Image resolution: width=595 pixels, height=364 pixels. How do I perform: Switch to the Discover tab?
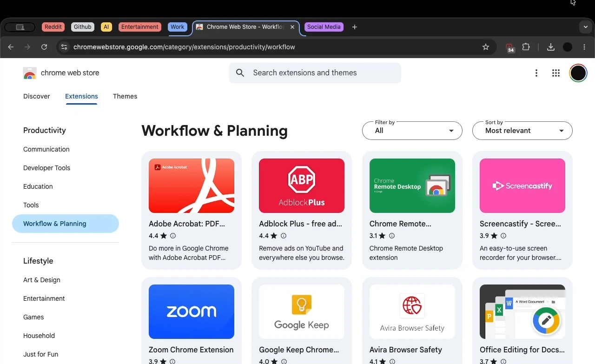tap(37, 96)
